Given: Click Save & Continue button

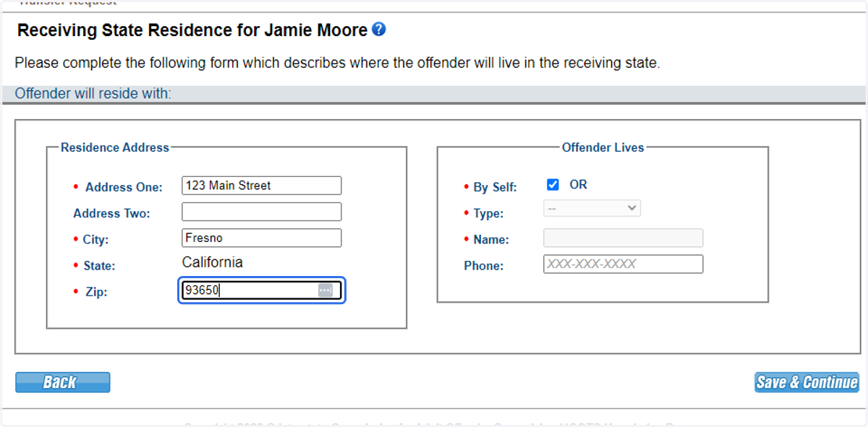Looking at the screenshot, I should tap(807, 382).
